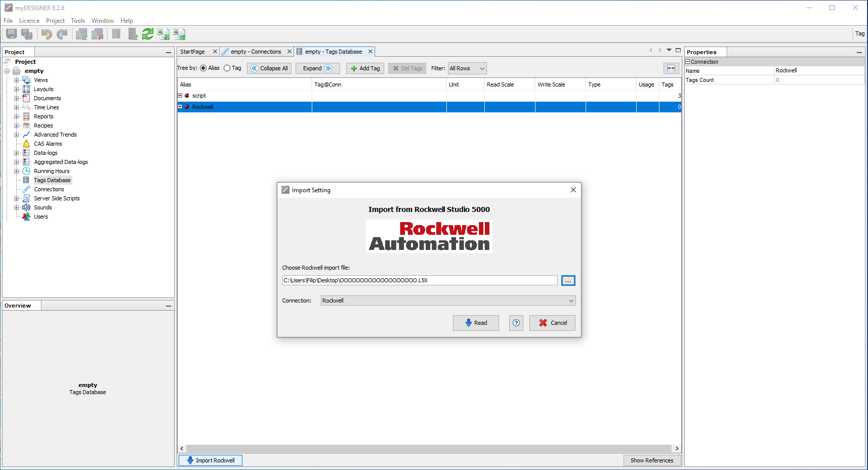The image size is (868, 470).
Task: Click the Documents icon in tree
Action: [x=26, y=98]
